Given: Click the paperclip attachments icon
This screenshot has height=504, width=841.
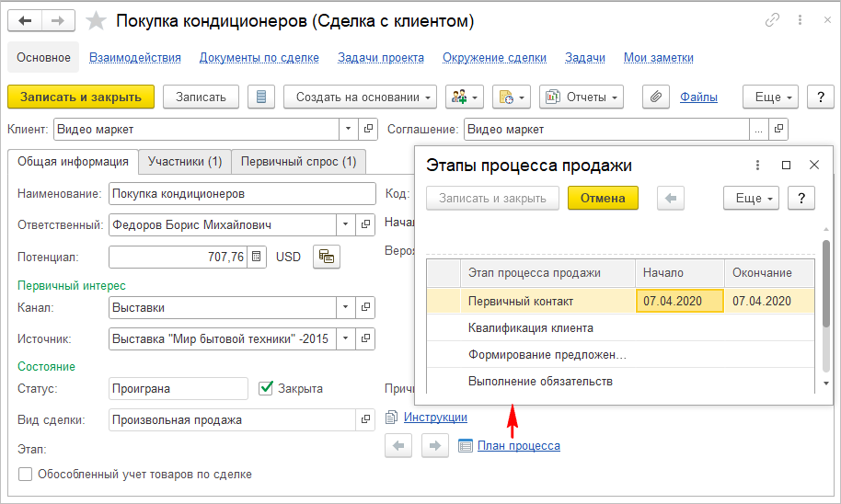Looking at the screenshot, I should tap(654, 97).
